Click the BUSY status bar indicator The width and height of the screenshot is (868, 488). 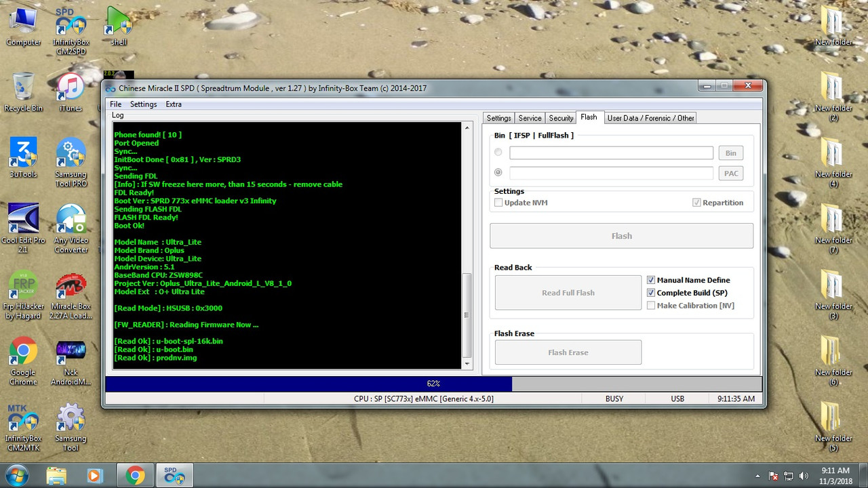[614, 399]
